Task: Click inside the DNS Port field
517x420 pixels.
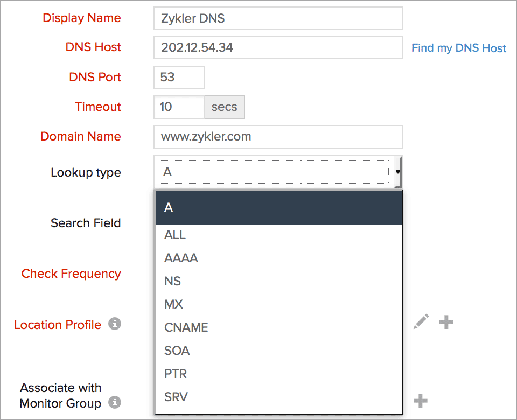Action: tap(179, 77)
